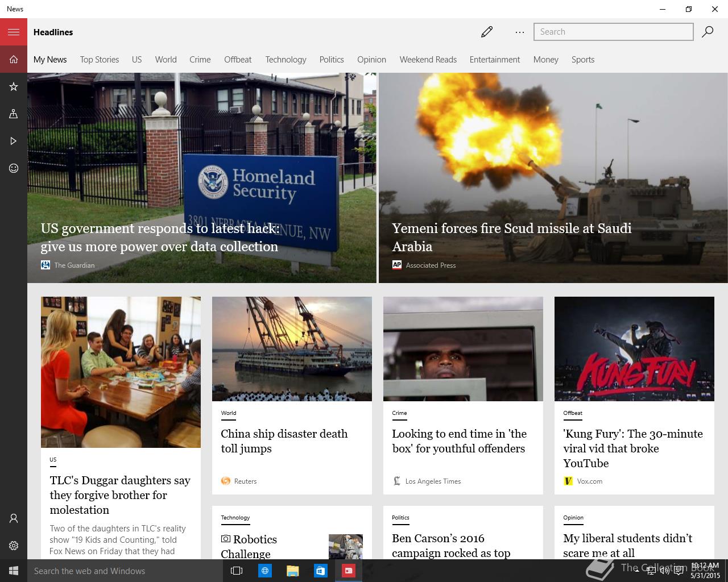The width and height of the screenshot is (728, 582).
Task: Open the Entertainment tab
Action: pos(495,60)
